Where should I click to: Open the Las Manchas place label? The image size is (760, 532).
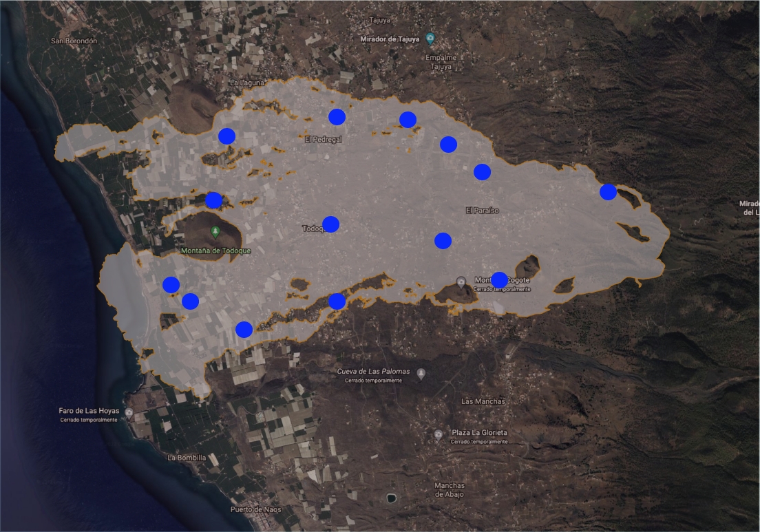point(483,401)
